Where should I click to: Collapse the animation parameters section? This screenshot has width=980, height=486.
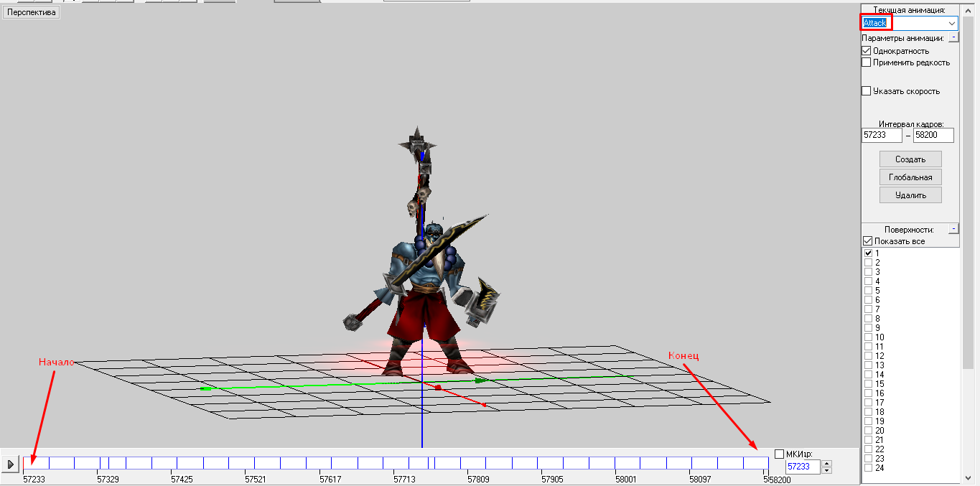click(953, 37)
